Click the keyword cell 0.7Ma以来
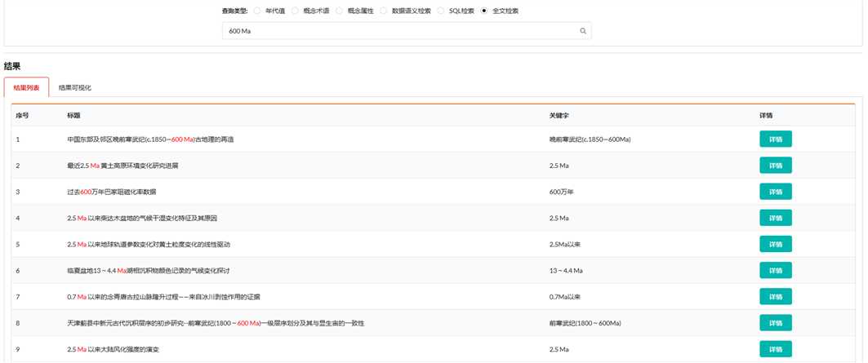The width and height of the screenshot is (868, 363). tap(564, 297)
